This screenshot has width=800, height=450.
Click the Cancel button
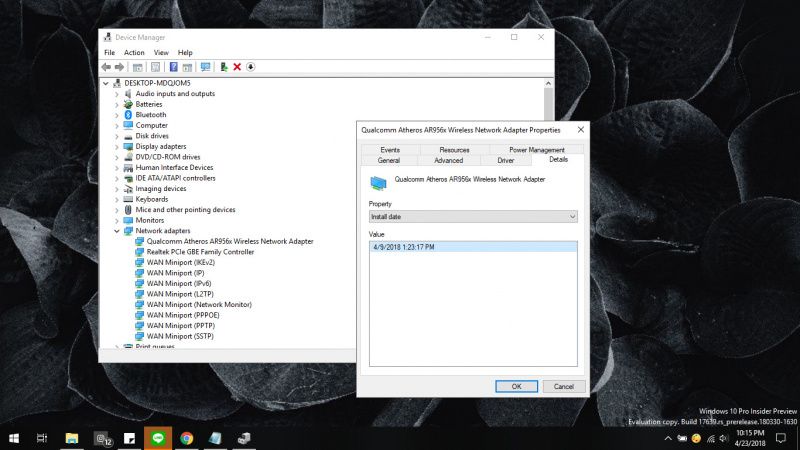[x=564, y=386]
